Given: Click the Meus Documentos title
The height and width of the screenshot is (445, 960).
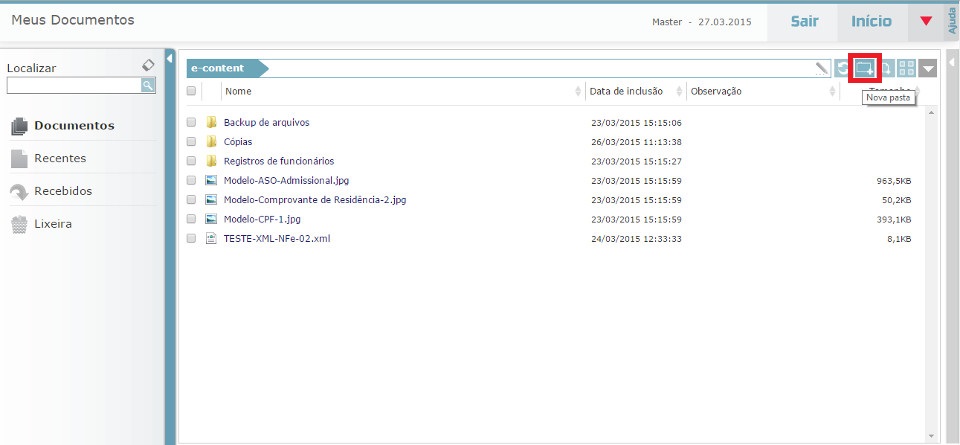Looking at the screenshot, I should (73, 20).
